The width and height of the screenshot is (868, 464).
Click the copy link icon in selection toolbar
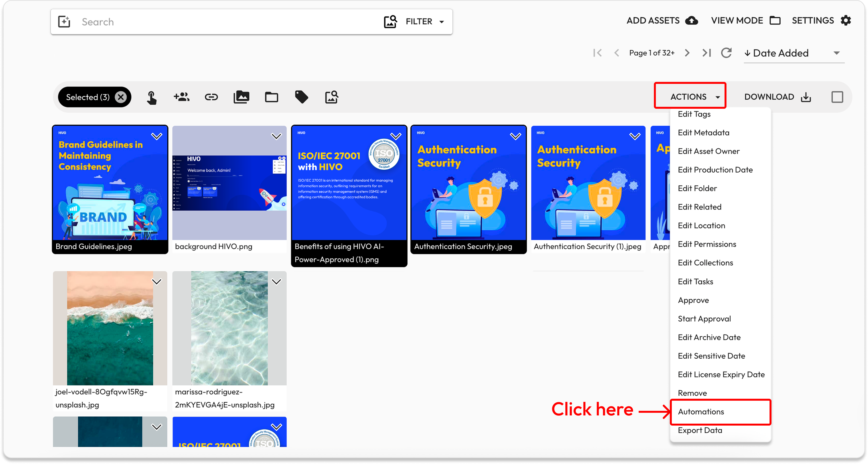tap(211, 97)
